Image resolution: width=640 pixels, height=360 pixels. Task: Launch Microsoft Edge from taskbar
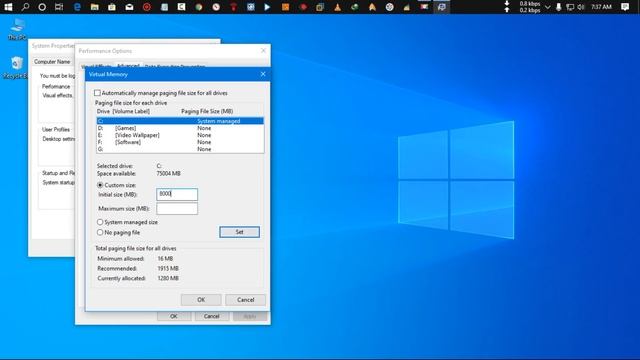(77, 7)
